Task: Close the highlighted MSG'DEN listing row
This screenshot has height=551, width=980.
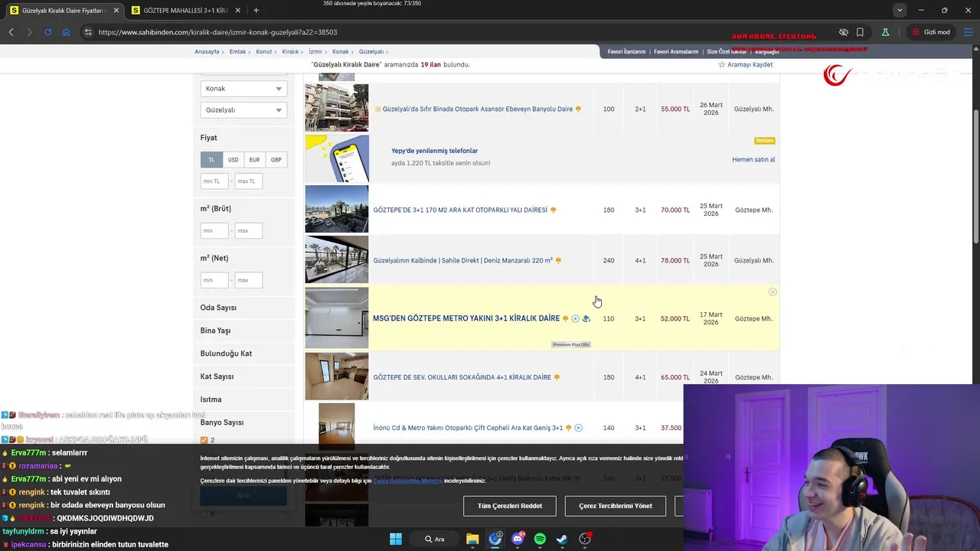Action: [x=773, y=292]
